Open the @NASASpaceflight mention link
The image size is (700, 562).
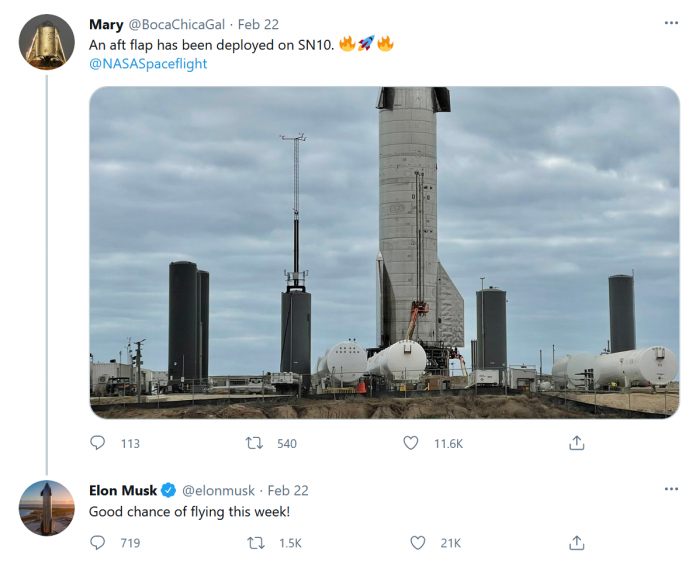pos(148,64)
